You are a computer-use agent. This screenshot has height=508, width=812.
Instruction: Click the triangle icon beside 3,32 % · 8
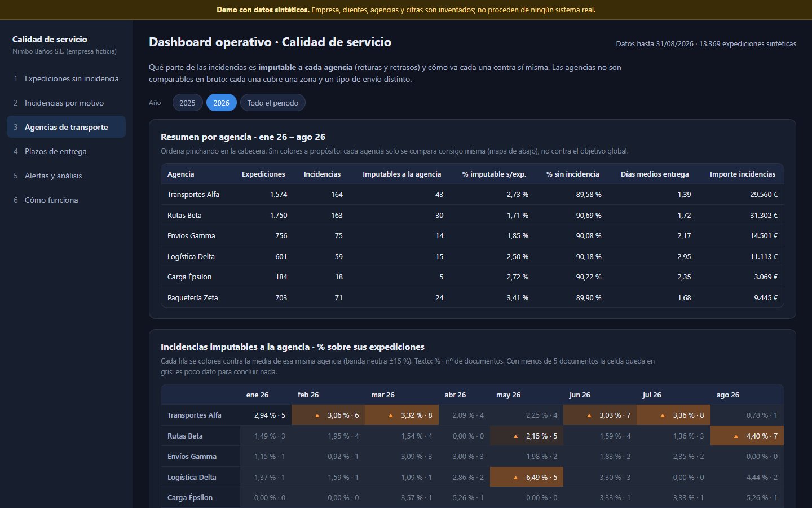[390, 415]
